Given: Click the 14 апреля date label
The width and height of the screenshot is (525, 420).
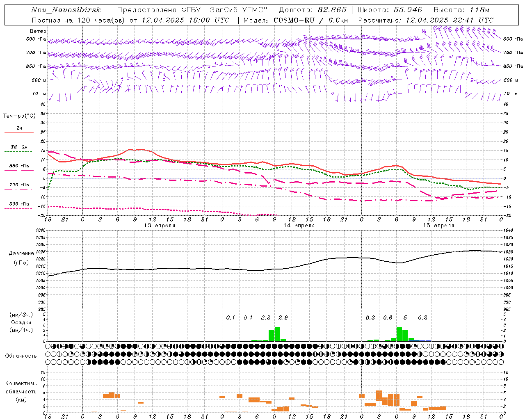Looking at the screenshot, I should pos(299,226).
